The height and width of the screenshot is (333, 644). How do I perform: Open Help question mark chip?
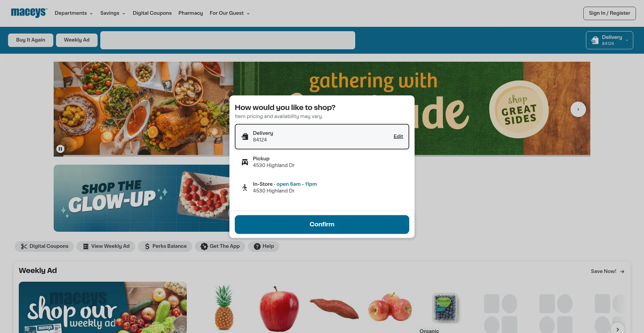(264, 246)
